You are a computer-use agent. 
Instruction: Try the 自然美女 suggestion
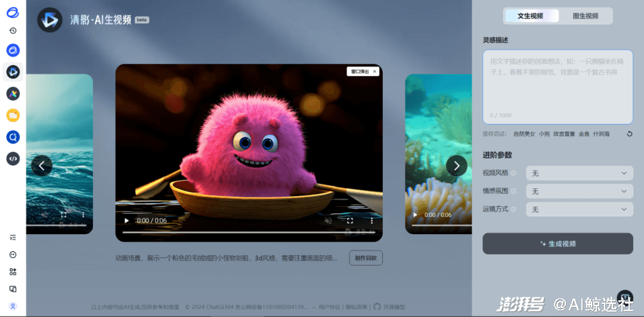[x=524, y=134]
